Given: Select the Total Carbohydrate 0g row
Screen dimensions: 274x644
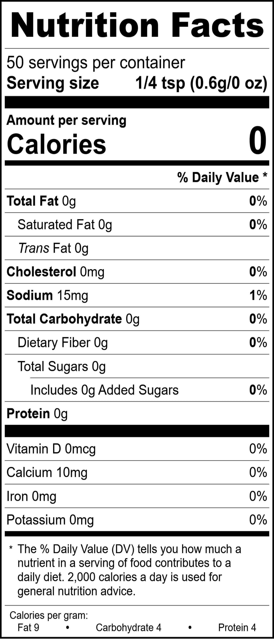Looking at the screenshot, I should [x=73, y=319].
